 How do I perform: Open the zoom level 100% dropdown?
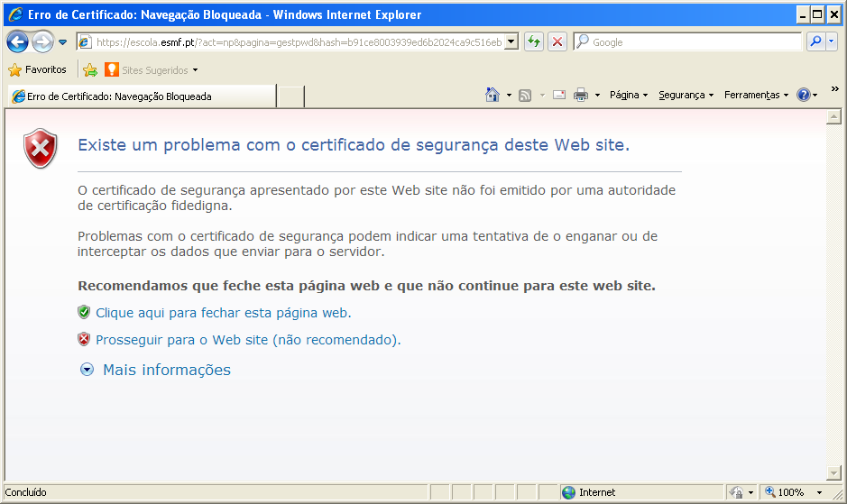818,493
